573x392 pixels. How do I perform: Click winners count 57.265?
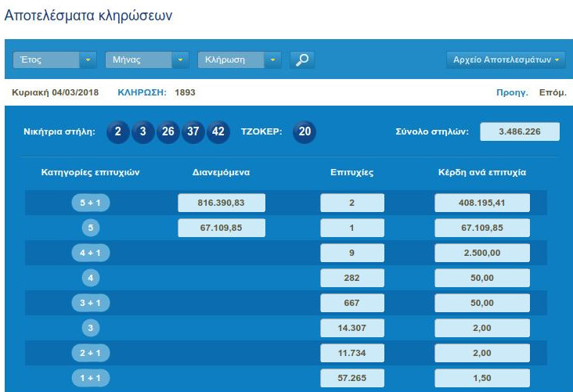[x=352, y=378]
